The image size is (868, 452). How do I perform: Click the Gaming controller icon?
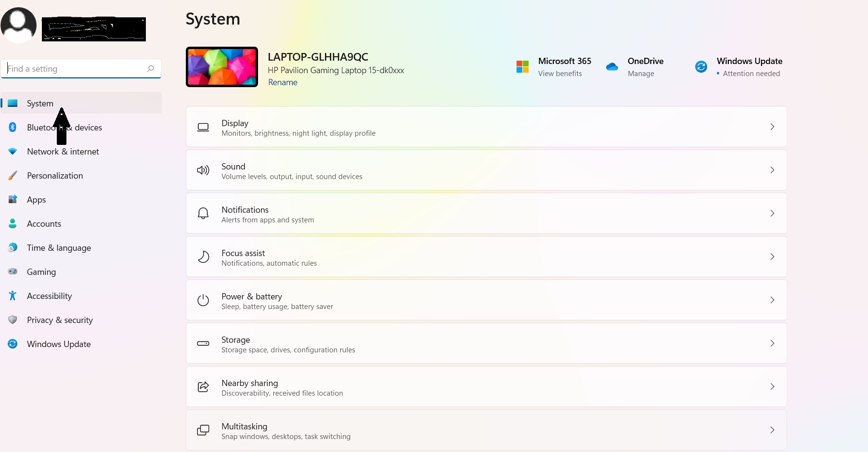[x=13, y=271]
